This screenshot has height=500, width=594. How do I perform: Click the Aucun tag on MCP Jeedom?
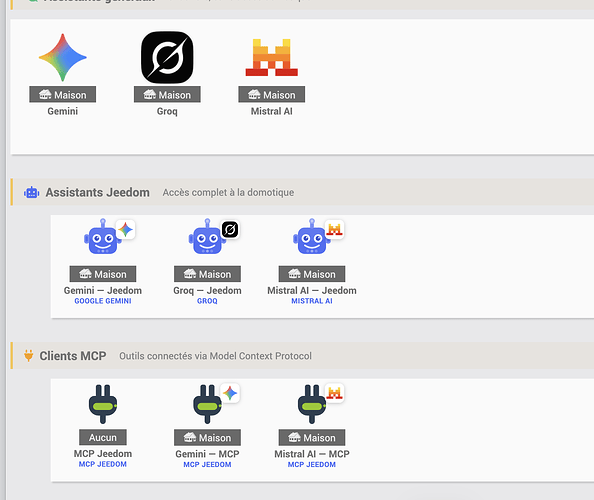[x=103, y=438]
